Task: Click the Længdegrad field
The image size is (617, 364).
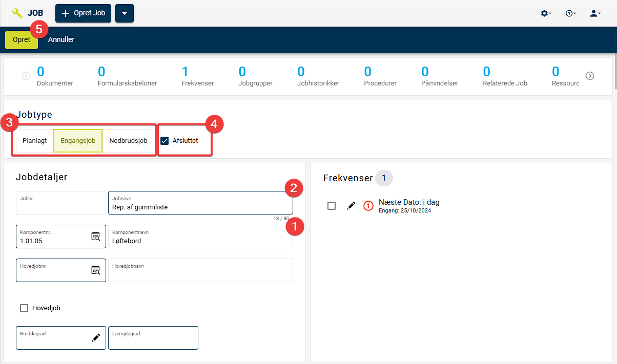Action: (x=153, y=338)
